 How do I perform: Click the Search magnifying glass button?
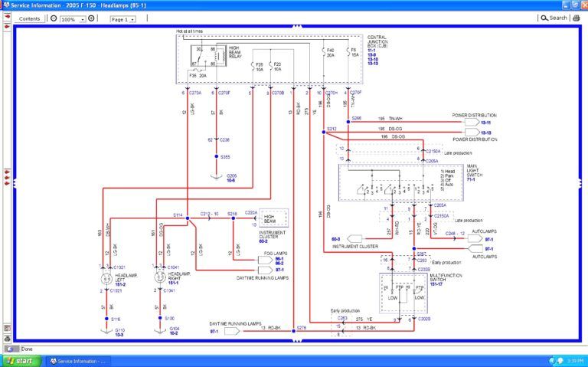click(554, 18)
